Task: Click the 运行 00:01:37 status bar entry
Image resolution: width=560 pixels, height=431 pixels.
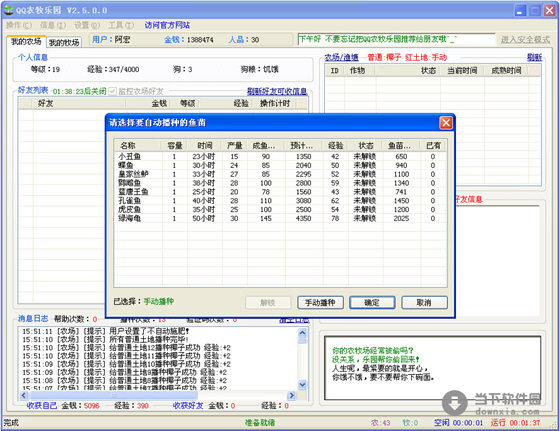Action: click(x=515, y=423)
